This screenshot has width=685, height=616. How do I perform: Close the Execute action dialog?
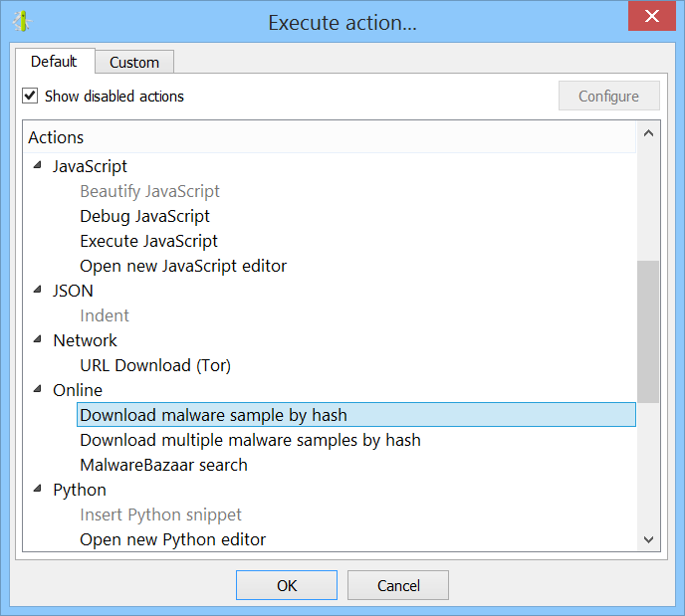(651, 16)
